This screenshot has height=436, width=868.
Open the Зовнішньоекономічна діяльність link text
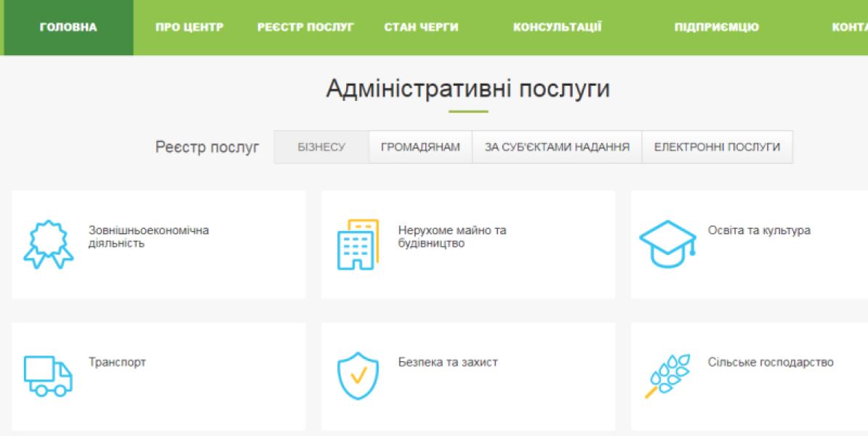coord(148,237)
